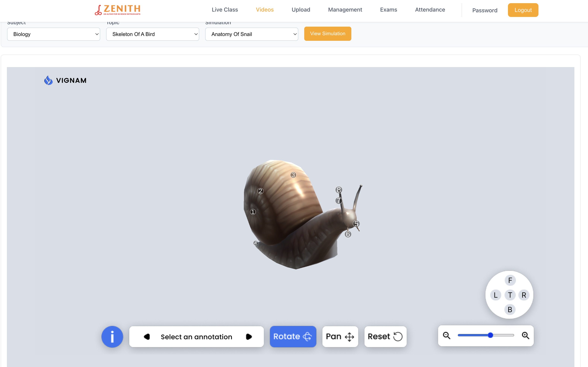Select annotation marker 5 on snail head
The height and width of the screenshot is (367, 588).
(x=356, y=224)
